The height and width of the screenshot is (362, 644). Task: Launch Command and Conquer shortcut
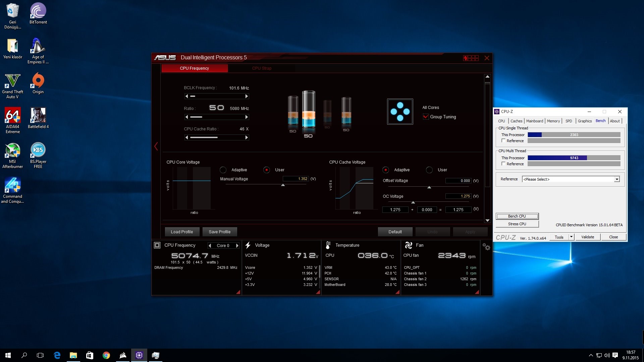pos(12,190)
